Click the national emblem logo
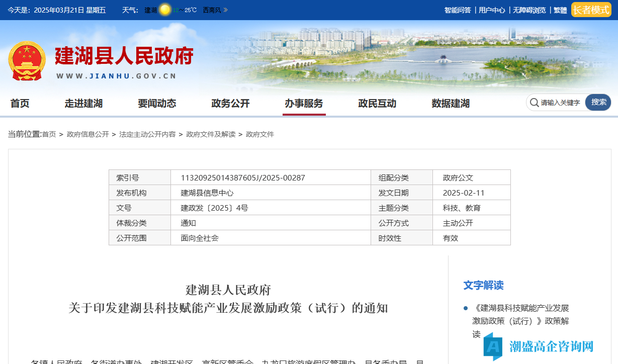 [27, 61]
